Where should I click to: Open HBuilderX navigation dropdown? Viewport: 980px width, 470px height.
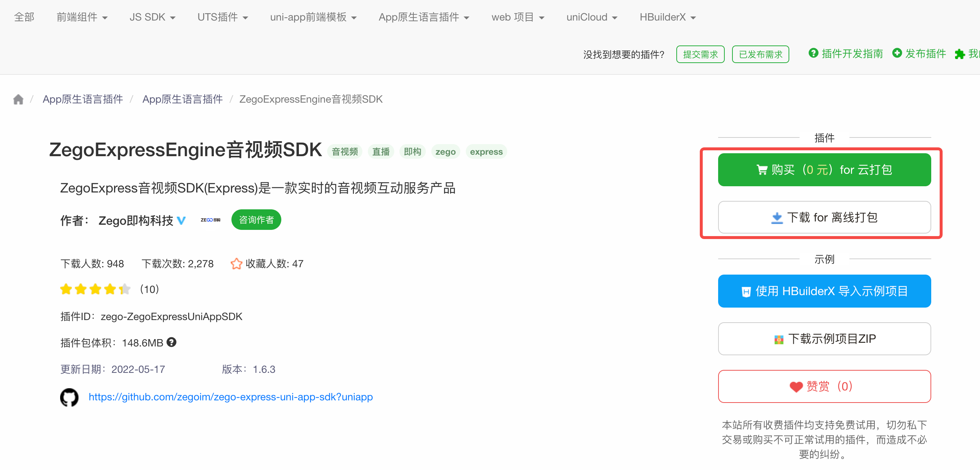click(667, 17)
